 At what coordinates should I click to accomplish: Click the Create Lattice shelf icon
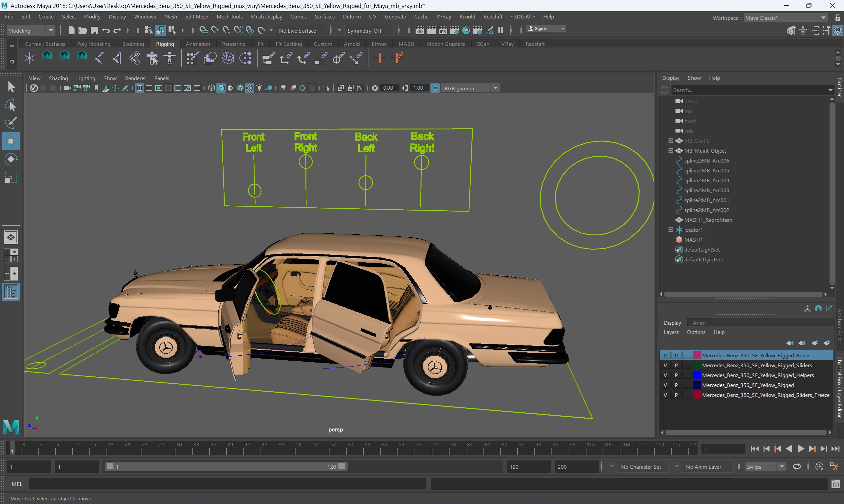[x=228, y=58]
